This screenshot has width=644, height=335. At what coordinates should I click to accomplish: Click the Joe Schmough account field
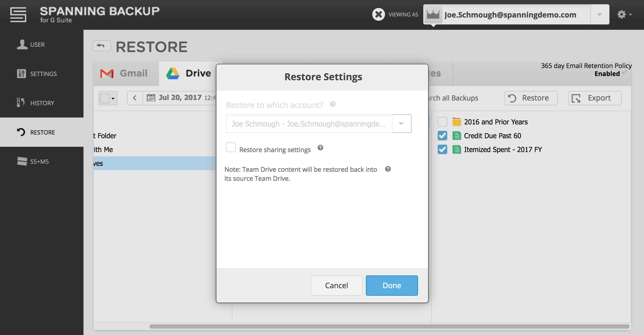click(x=309, y=124)
